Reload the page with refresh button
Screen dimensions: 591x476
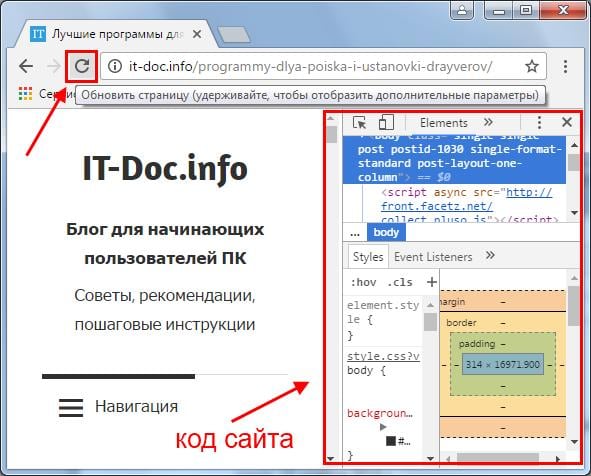point(81,66)
